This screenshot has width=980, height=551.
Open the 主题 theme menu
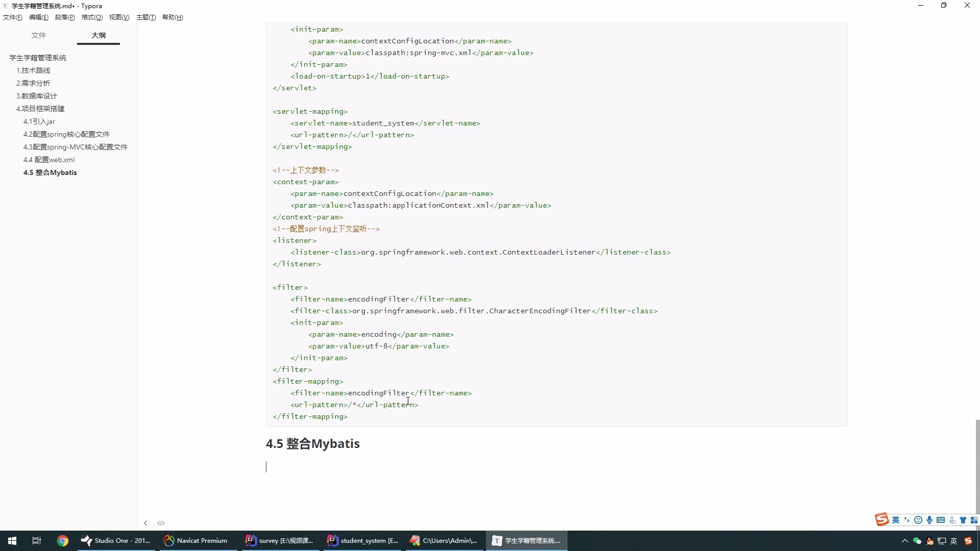(145, 17)
